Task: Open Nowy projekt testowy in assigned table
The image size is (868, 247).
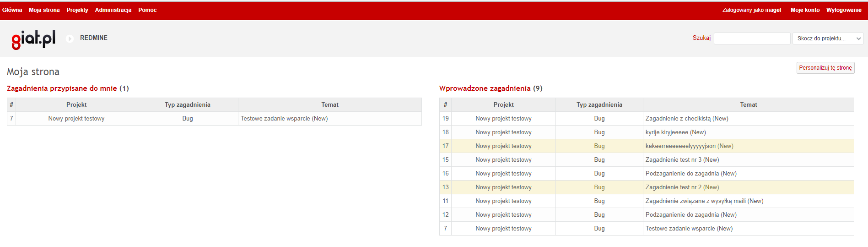Action: pos(76,119)
